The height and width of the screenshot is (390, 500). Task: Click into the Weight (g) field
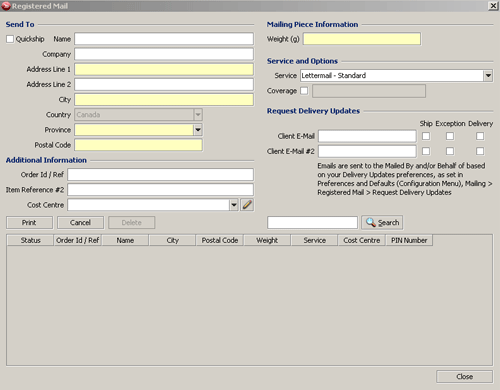tap(362, 39)
